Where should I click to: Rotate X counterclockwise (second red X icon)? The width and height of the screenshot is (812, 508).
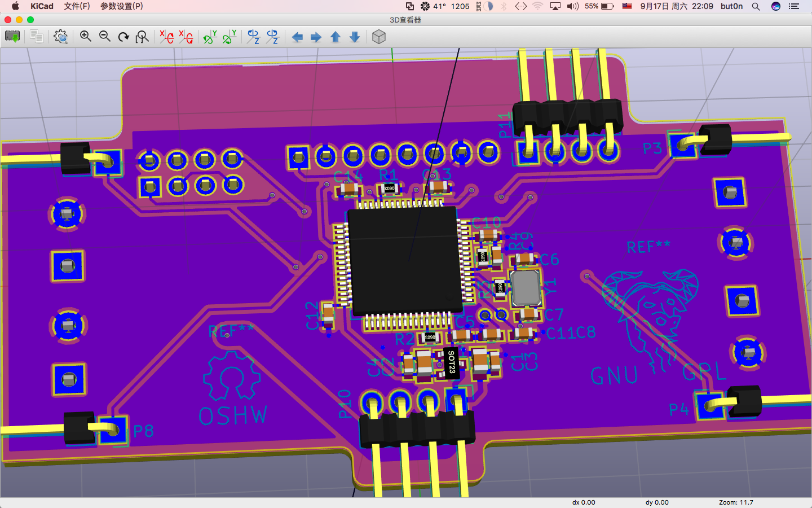[186, 37]
